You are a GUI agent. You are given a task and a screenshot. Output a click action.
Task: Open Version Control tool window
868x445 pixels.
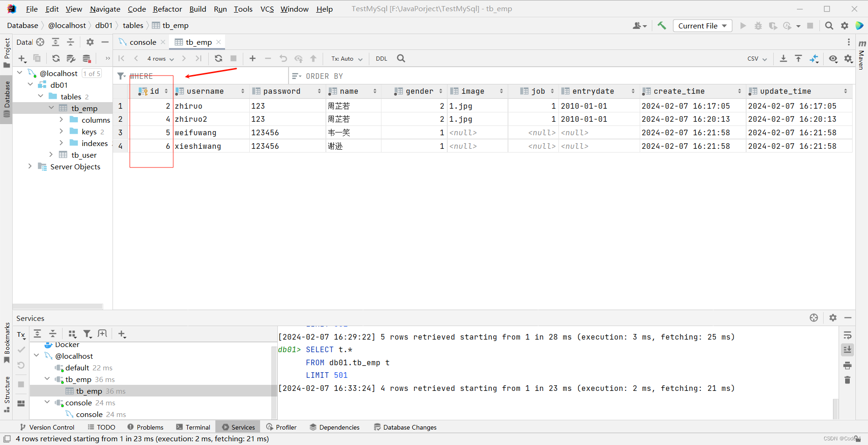[x=47, y=427]
